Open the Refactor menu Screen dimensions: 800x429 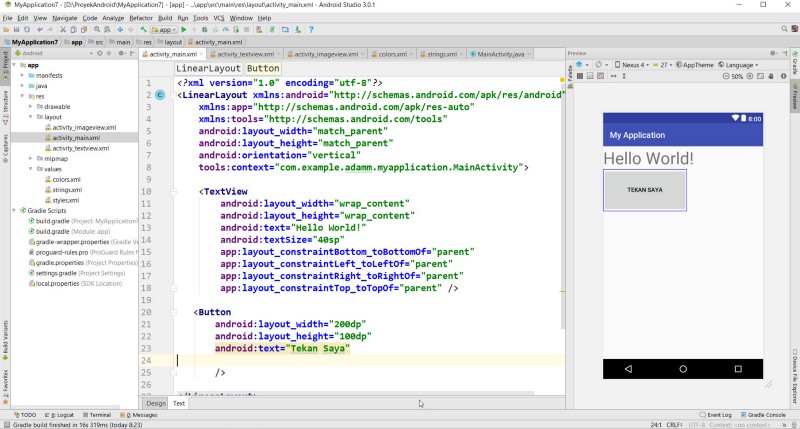click(141, 18)
